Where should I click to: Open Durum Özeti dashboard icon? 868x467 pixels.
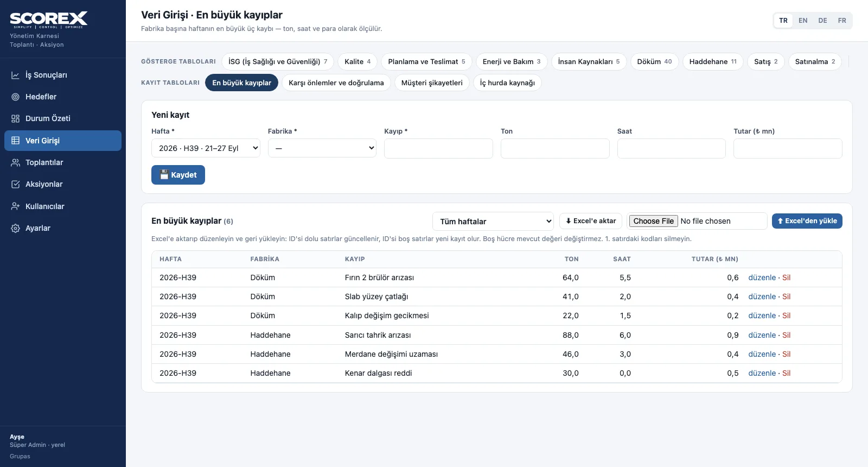tap(16, 118)
